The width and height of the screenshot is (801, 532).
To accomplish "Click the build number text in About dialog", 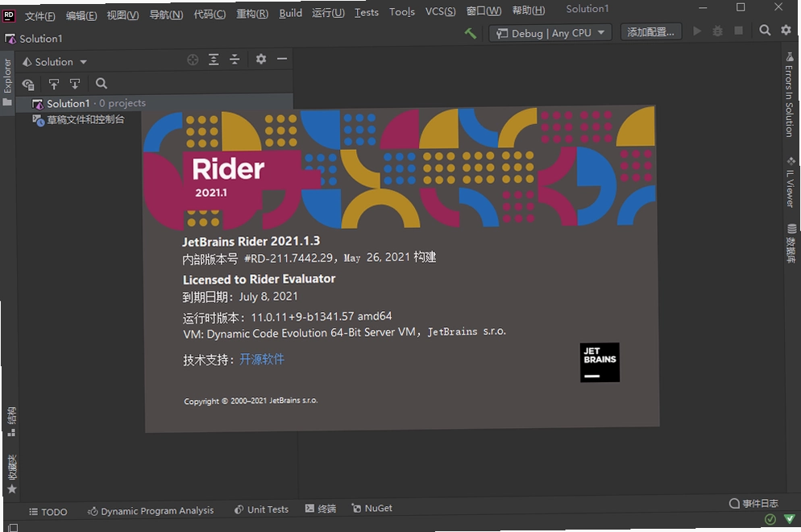I will (309, 258).
